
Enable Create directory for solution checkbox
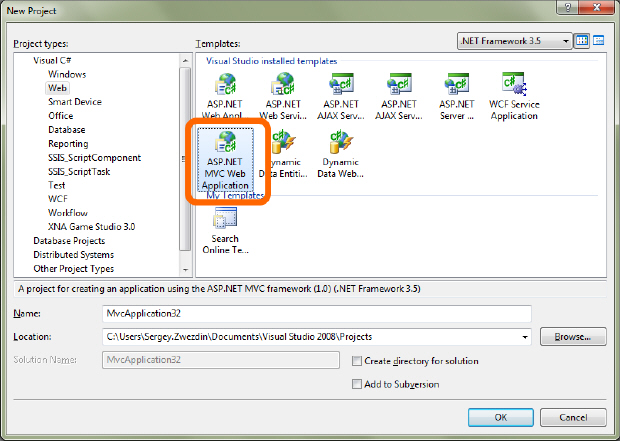[x=357, y=361]
